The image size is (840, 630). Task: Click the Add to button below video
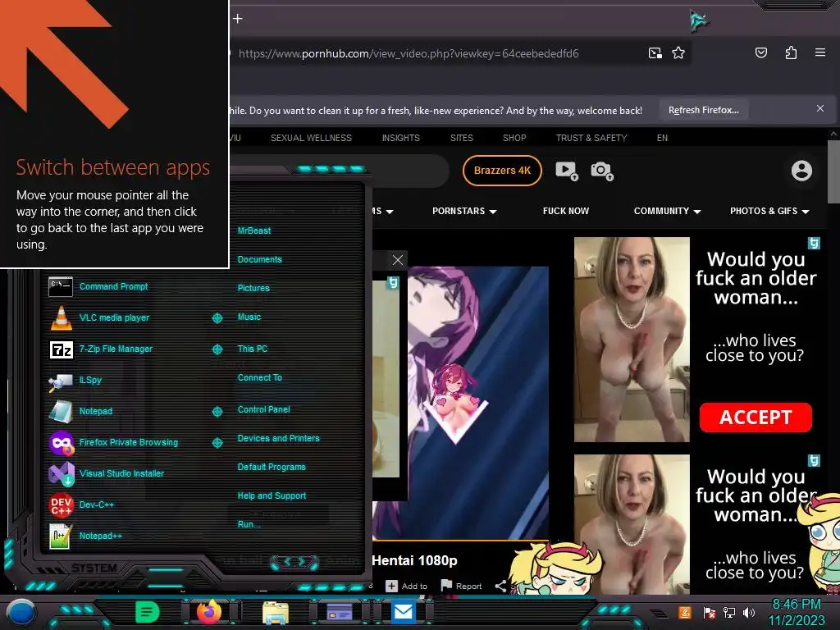407,586
